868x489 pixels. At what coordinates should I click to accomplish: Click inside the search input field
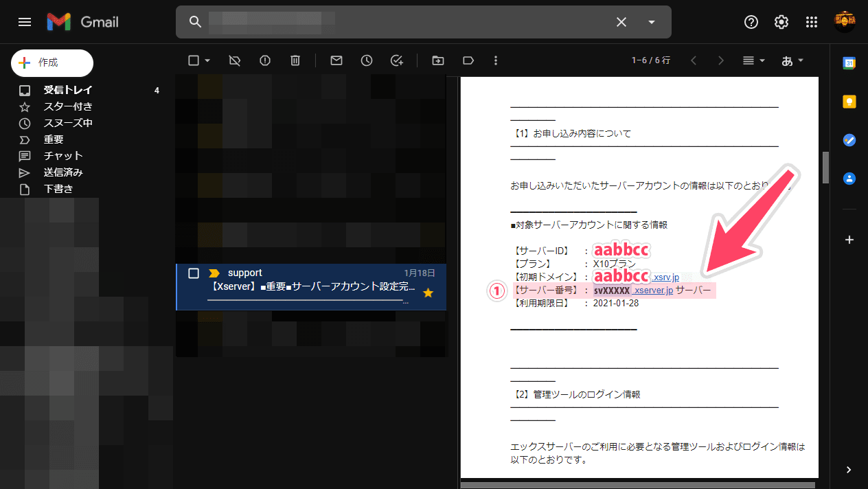[405, 22]
